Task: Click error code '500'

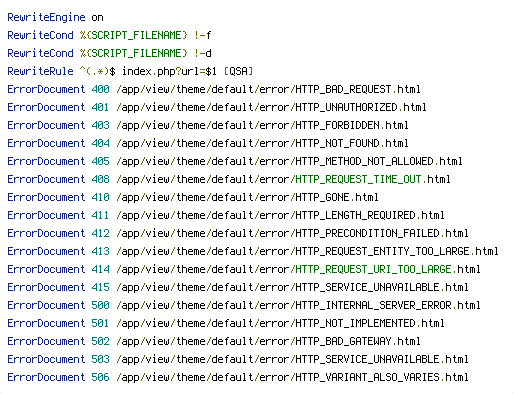Action: 100,305
